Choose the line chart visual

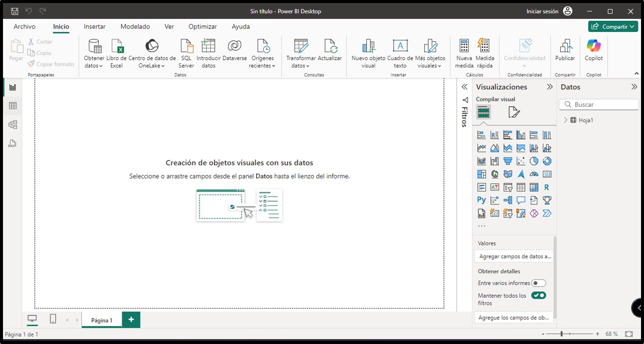pos(482,148)
